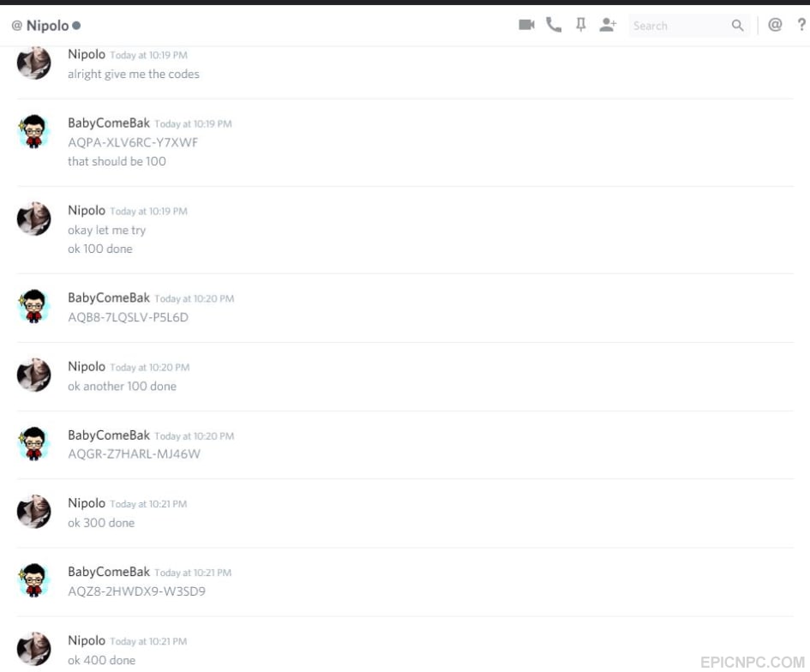Screen dimensions: 810x672
Task: Open help via the question mark icon
Action: click(801, 25)
